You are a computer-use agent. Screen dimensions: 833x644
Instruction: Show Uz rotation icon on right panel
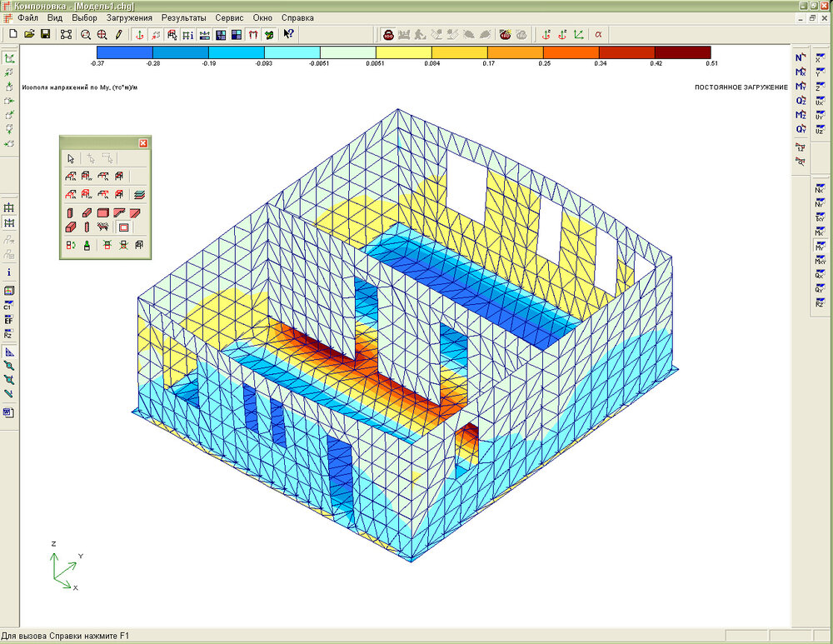click(820, 129)
